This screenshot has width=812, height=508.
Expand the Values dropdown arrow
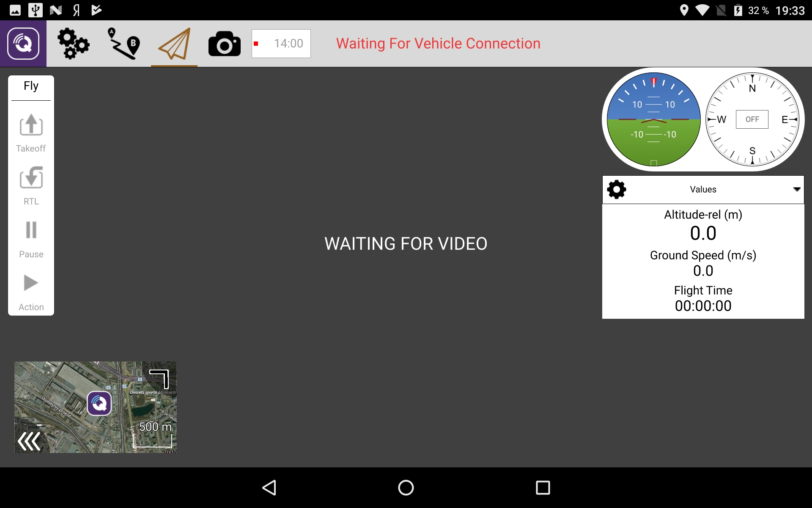pyautogui.click(x=797, y=189)
